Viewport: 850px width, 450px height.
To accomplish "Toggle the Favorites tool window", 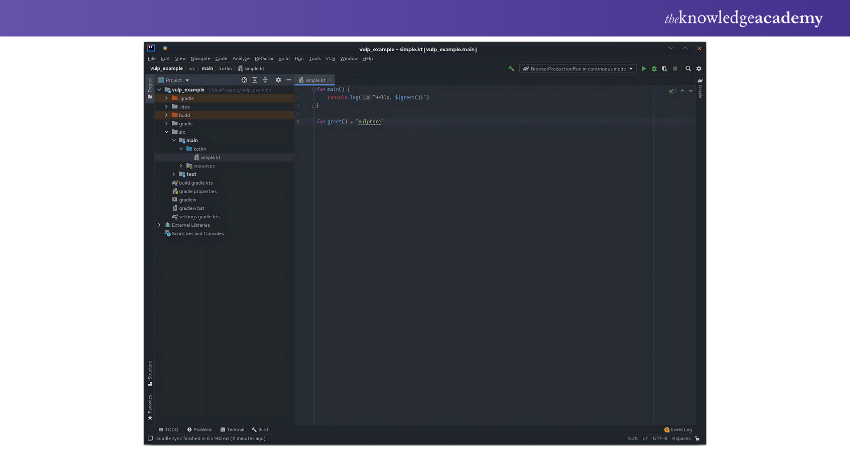I will point(150,404).
